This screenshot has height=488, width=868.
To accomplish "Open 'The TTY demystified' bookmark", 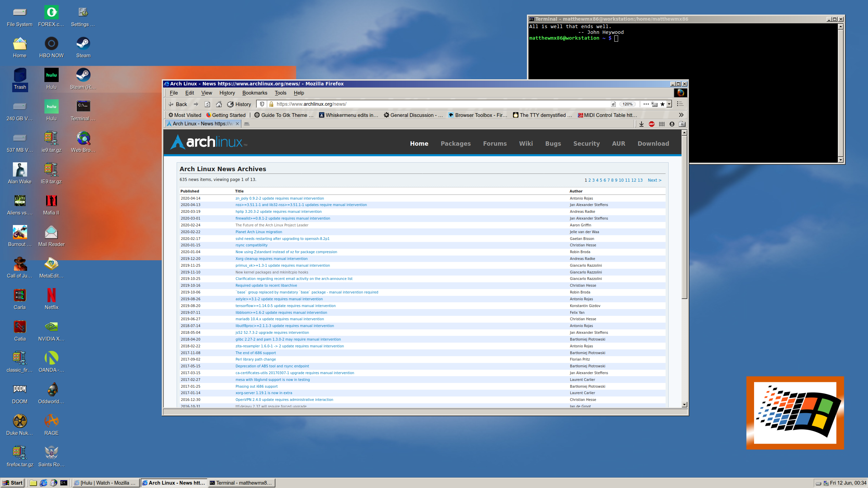I will [x=542, y=115].
